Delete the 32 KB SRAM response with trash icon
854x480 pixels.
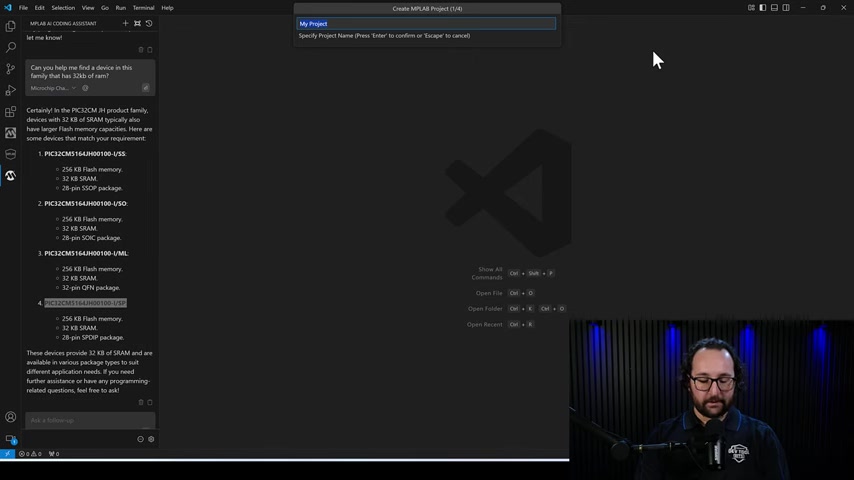tap(141, 402)
